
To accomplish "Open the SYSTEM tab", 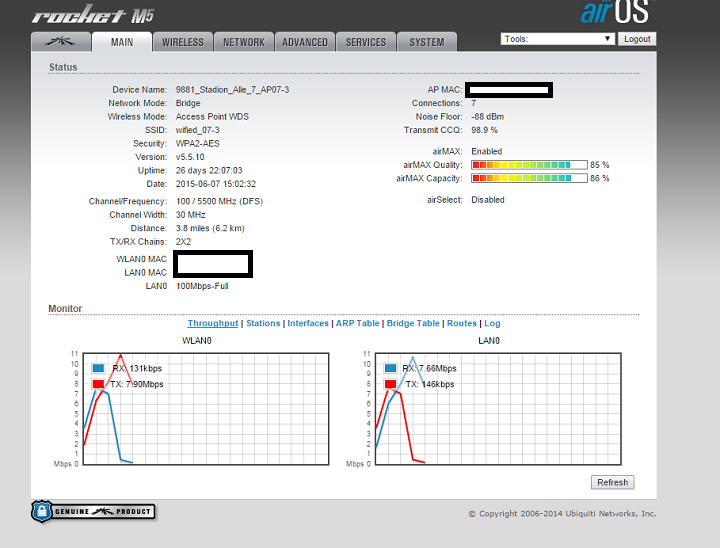I will pos(427,42).
